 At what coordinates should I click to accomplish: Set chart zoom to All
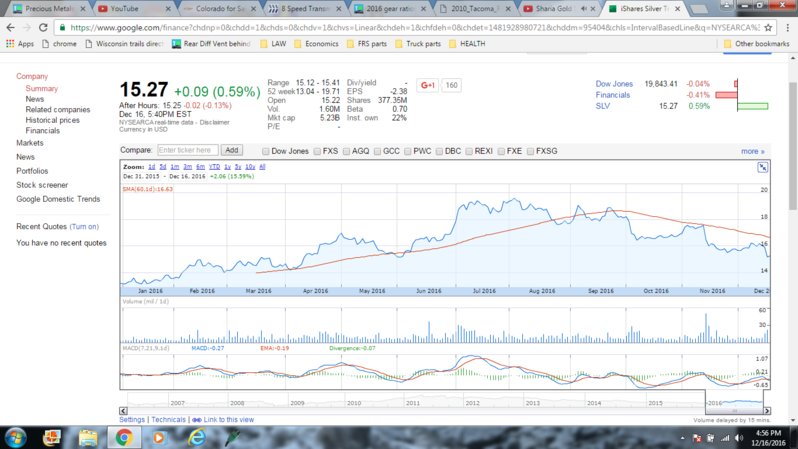coord(262,167)
